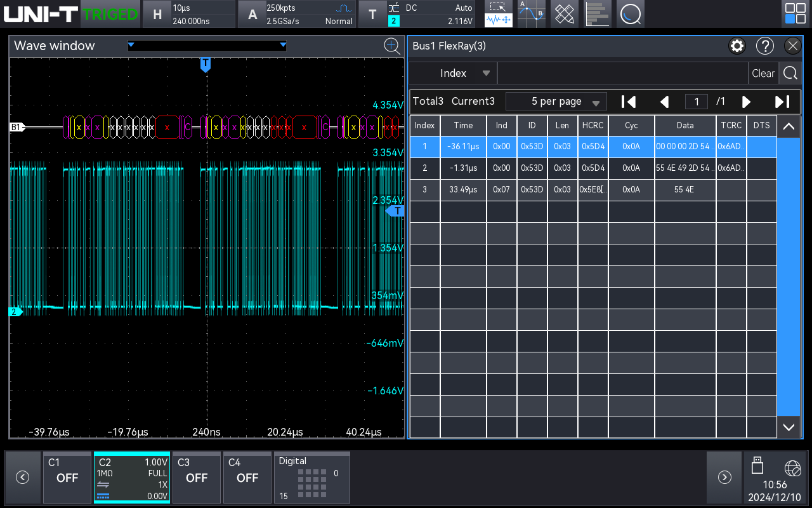
Task: Open the histogram bars icon
Action: coord(598,14)
